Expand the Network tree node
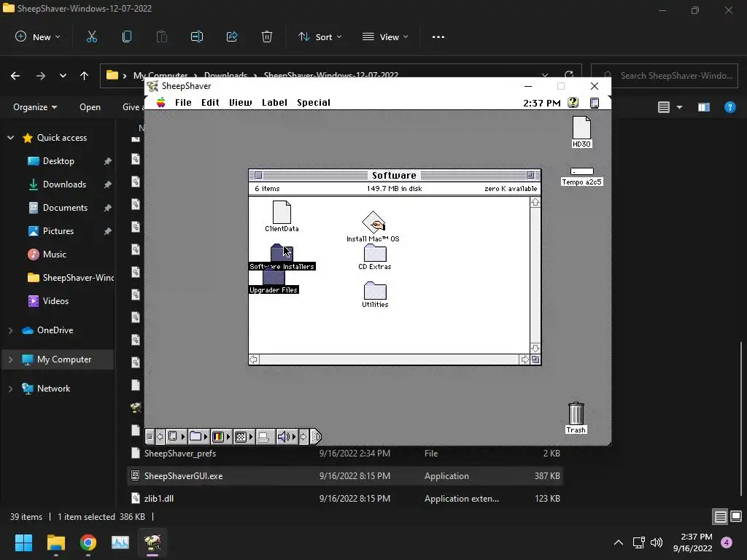 click(x=10, y=389)
